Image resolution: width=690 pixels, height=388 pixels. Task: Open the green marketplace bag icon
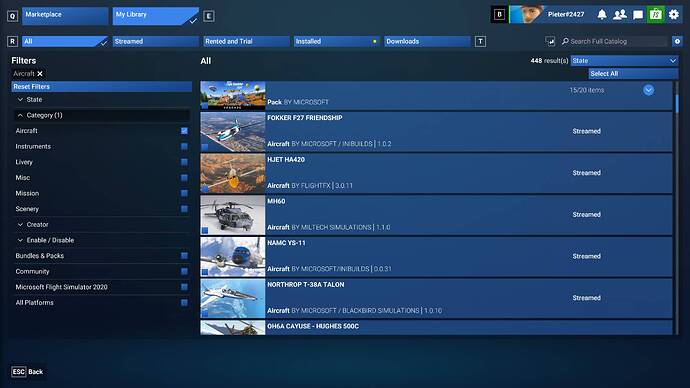point(656,15)
